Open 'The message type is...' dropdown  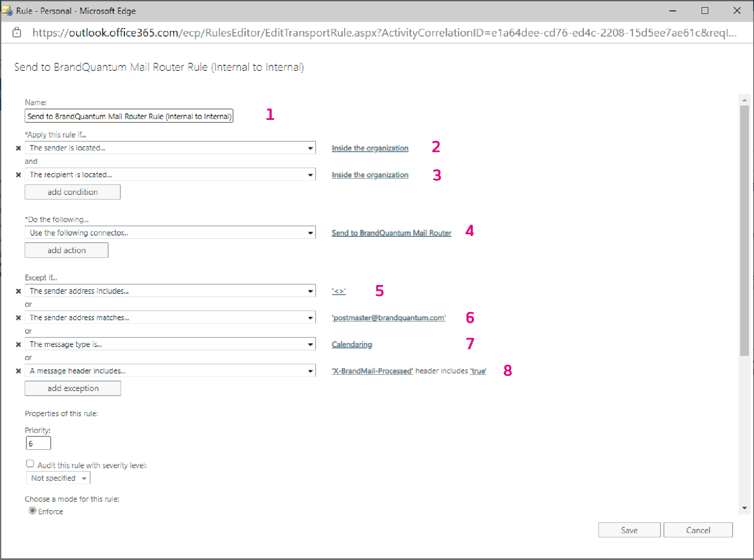pyautogui.click(x=170, y=344)
